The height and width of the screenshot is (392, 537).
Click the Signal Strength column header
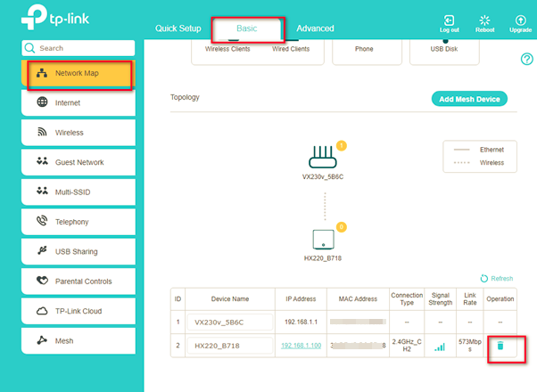tap(440, 299)
